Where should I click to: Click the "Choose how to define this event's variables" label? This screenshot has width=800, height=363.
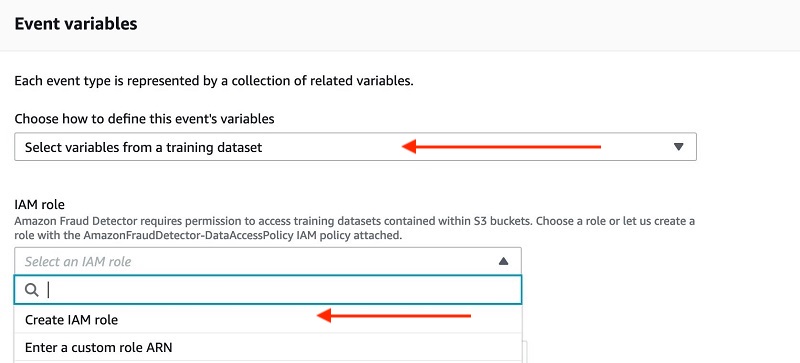[144, 119]
